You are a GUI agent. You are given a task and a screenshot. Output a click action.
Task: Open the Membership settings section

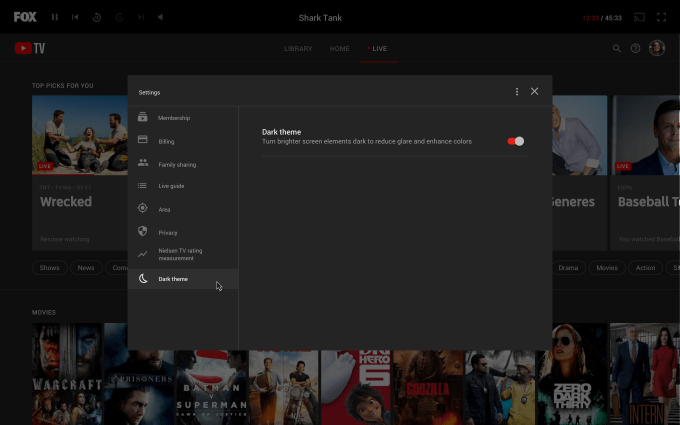(x=173, y=118)
